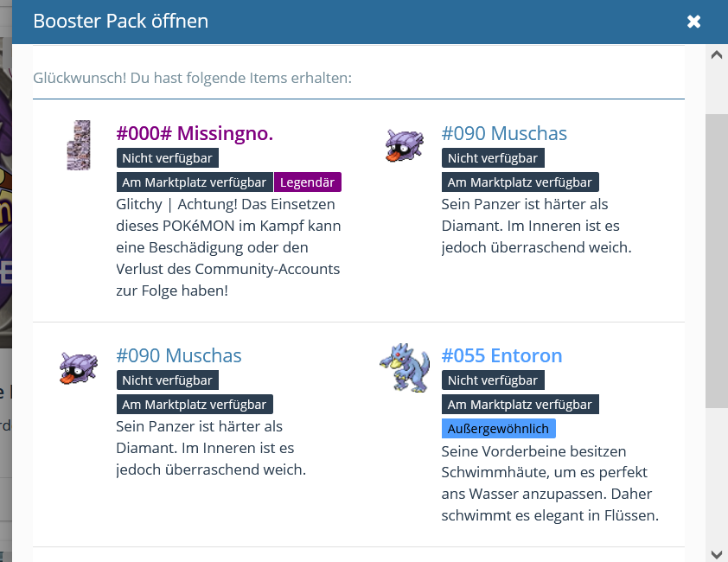This screenshot has height=562, width=728.
Task: Click Nicht verfügbar badge under Entoron
Action: click(x=493, y=380)
